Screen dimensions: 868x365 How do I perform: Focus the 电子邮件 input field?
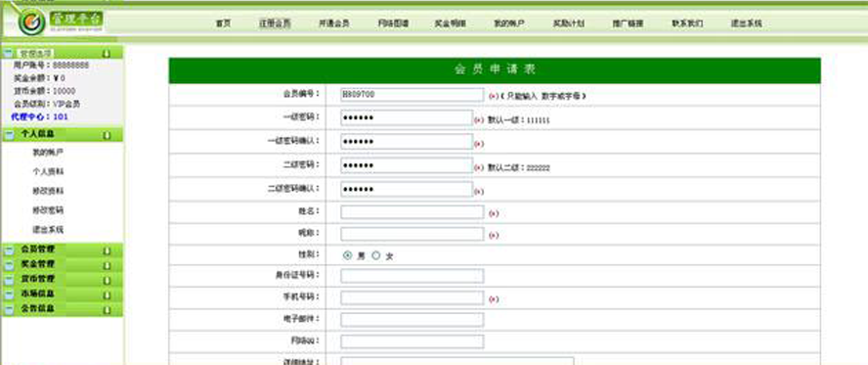412,320
